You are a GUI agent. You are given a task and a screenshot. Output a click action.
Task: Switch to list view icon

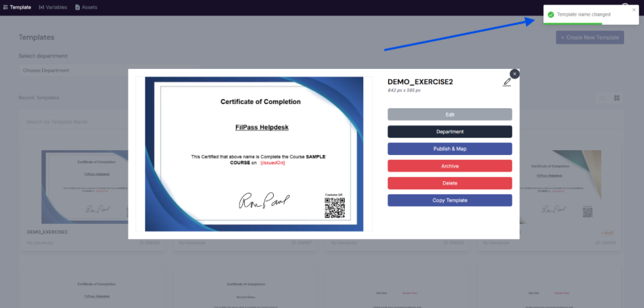coord(603,98)
